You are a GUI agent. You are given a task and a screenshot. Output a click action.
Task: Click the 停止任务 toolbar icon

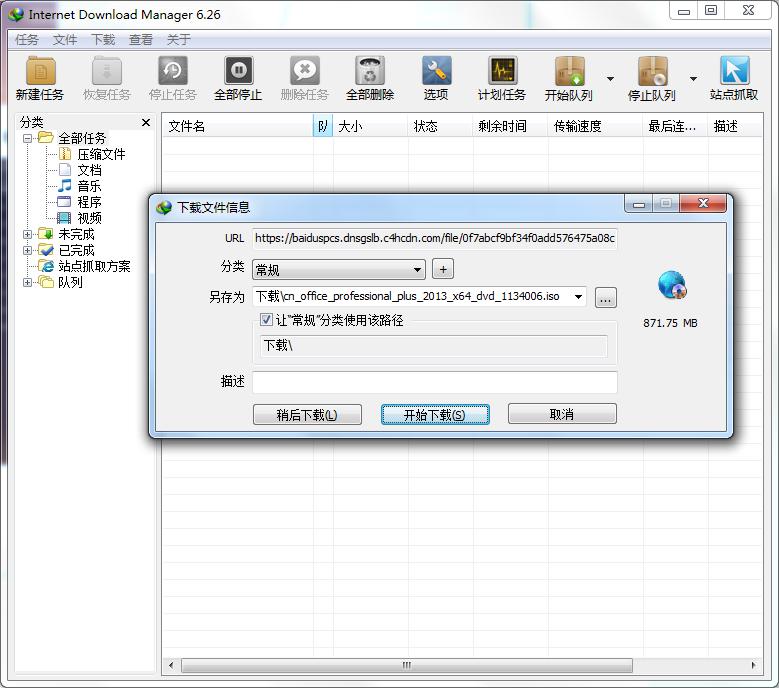172,71
